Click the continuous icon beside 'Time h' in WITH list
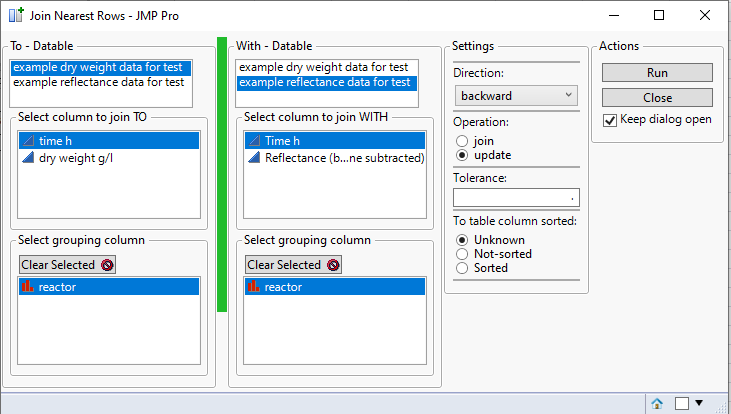 click(x=254, y=142)
